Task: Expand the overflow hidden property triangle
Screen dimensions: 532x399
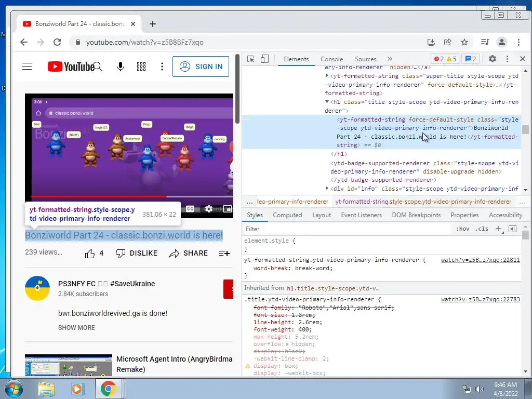Action: pyautogui.click(x=288, y=344)
